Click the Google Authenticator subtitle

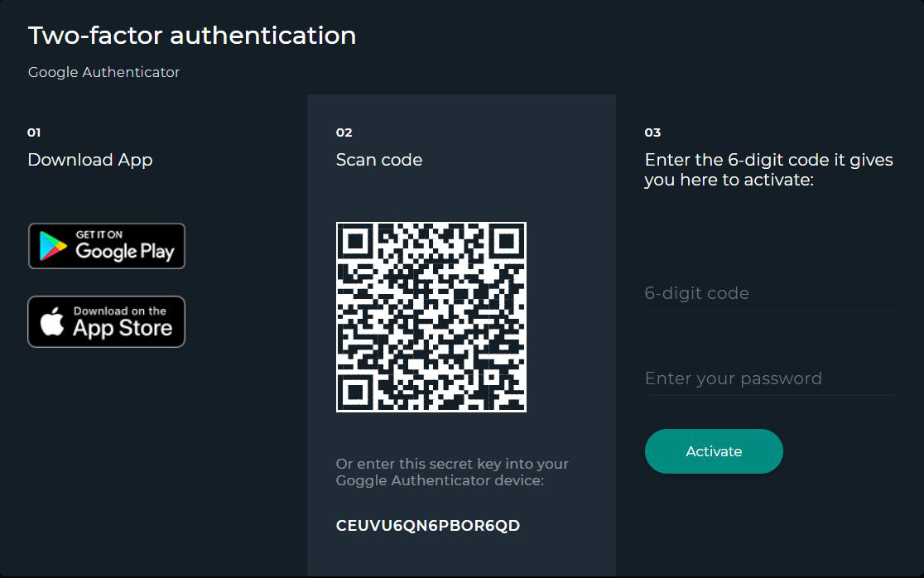(x=103, y=72)
